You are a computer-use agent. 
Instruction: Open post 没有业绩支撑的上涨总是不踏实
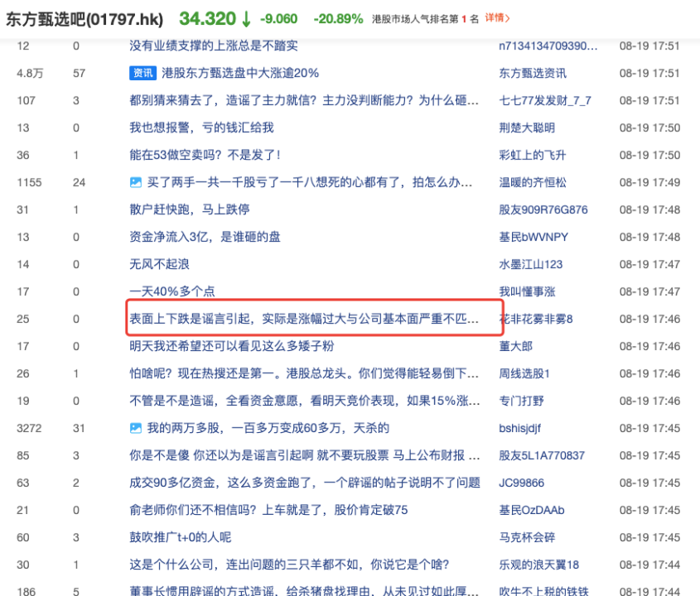(215, 46)
